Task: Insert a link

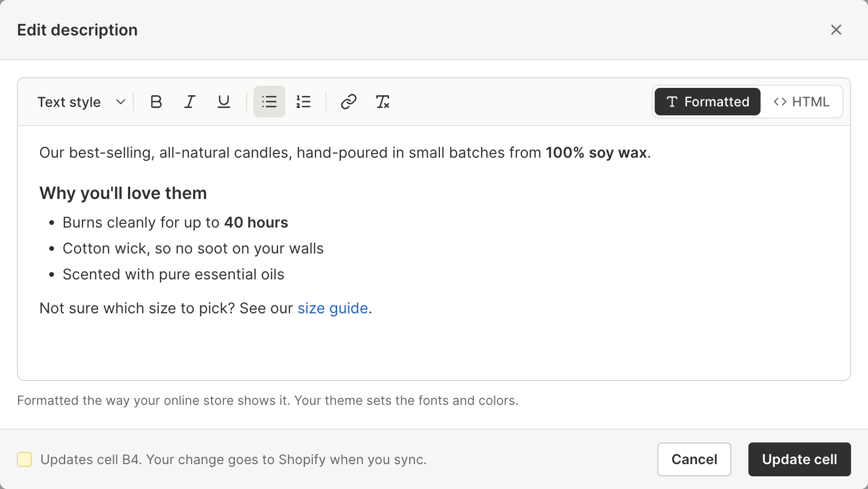Action: tap(349, 102)
